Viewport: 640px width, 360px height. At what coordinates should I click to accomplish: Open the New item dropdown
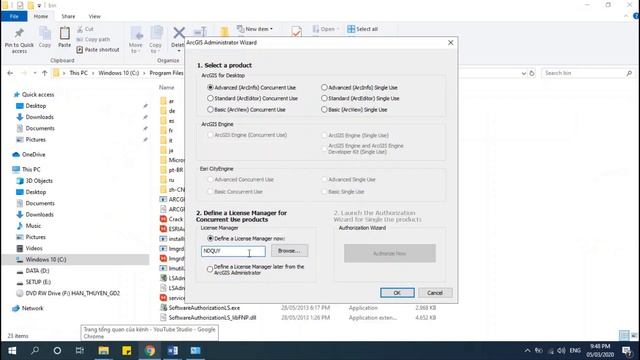coord(255,29)
